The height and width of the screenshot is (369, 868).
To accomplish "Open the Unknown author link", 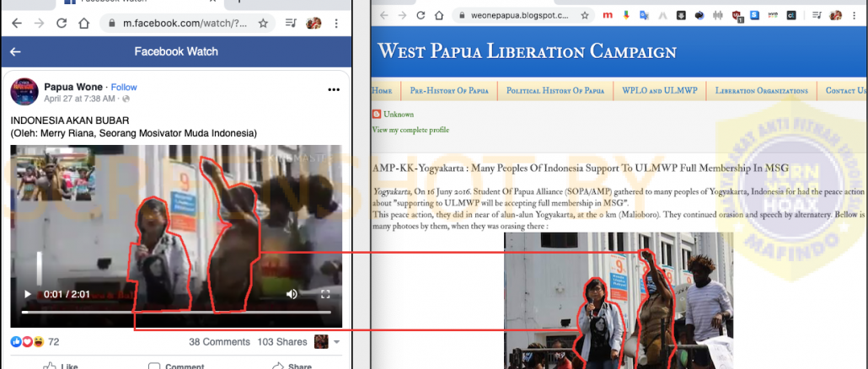I will click(399, 115).
